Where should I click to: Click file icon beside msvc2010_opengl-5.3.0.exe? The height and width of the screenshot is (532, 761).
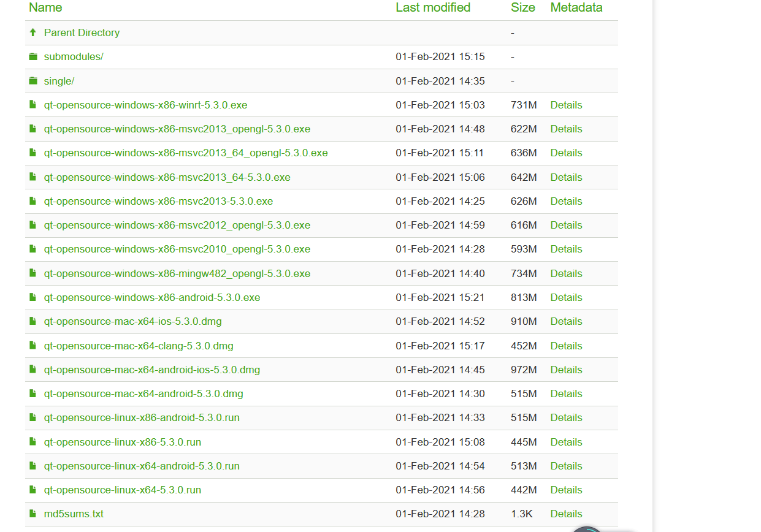[x=33, y=249]
